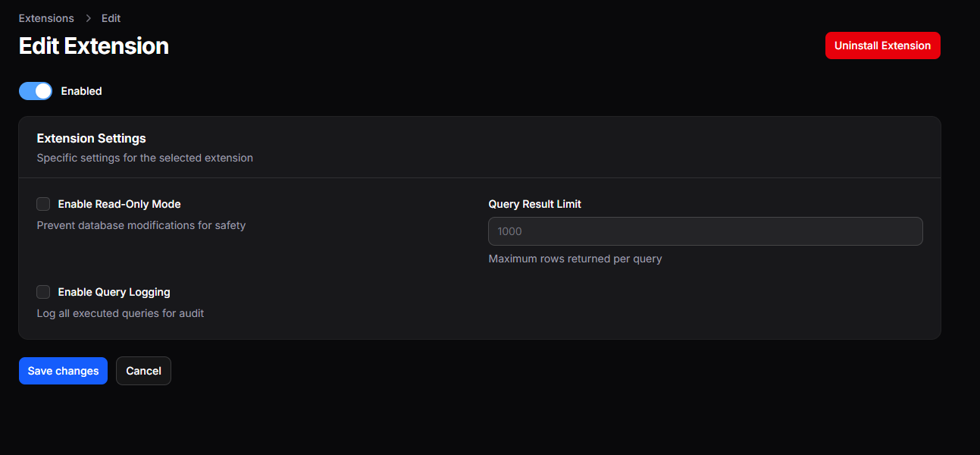This screenshot has width=980, height=455.
Task: Tick the Enable Query Logging checkbox
Action: pyautogui.click(x=44, y=292)
